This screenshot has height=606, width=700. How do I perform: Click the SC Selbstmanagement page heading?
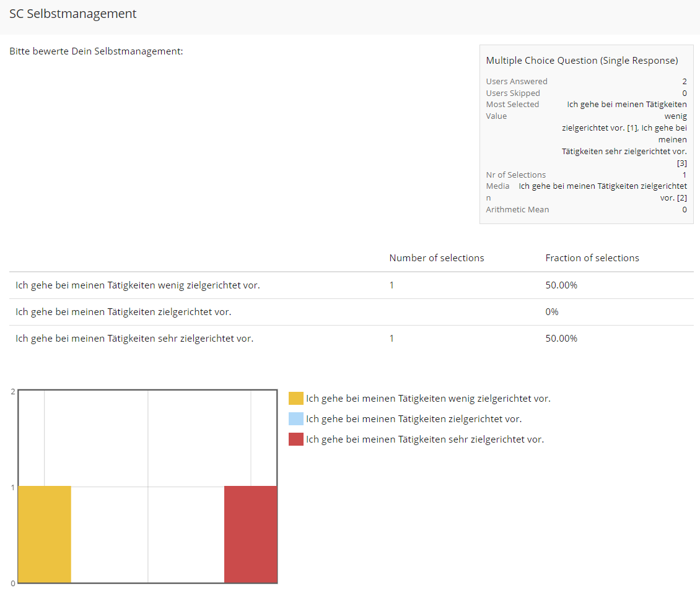72,13
